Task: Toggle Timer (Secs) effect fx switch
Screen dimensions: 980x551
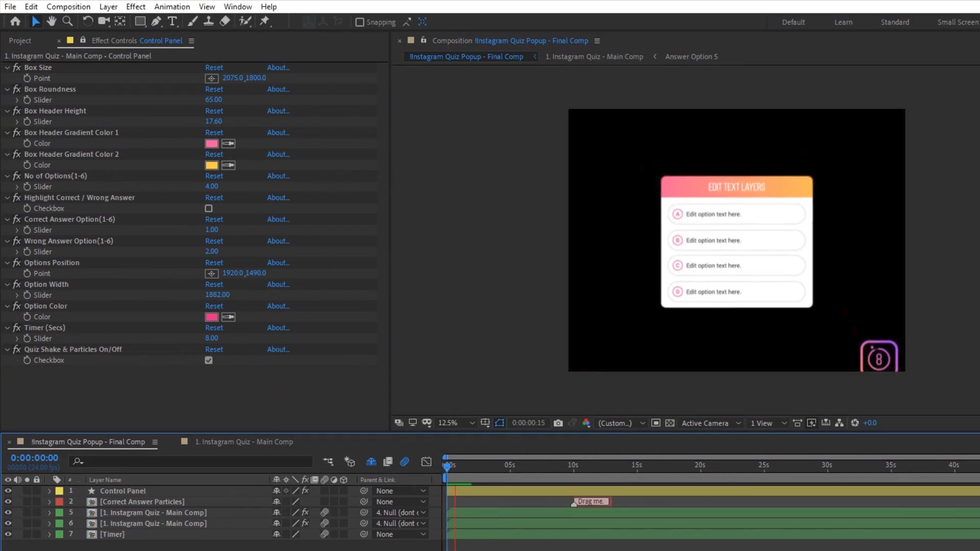Action: click(17, 328)
